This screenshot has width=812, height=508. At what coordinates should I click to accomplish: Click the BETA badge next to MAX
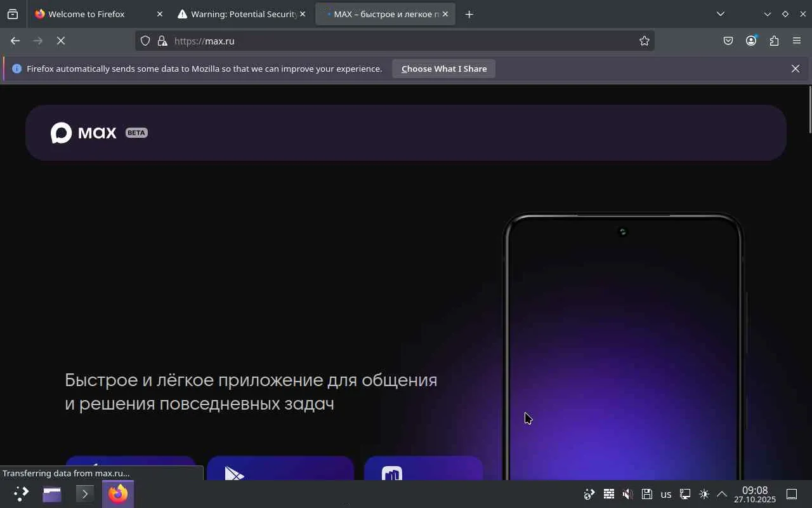136,133
